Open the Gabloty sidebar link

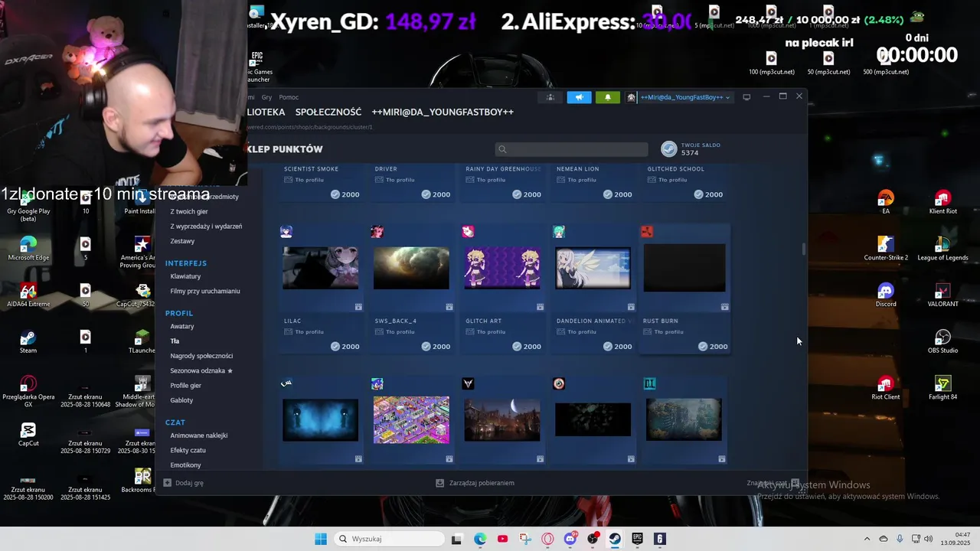181,400
